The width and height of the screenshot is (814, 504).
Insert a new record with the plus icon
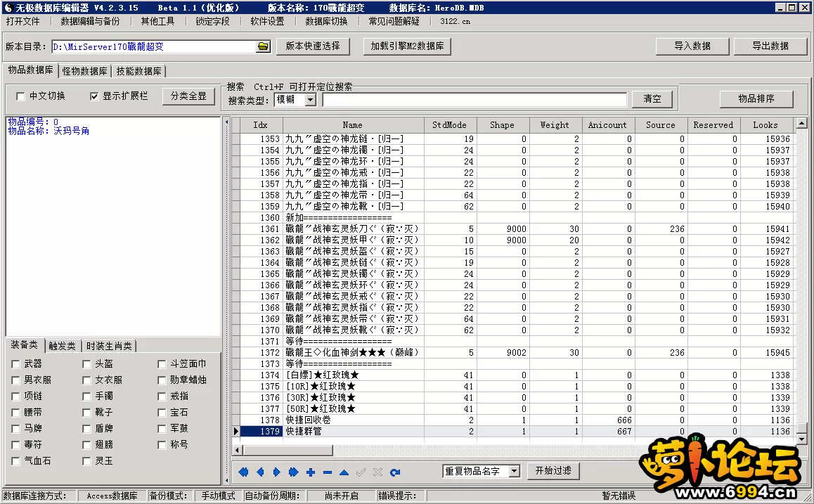click(x=311, y=472)
